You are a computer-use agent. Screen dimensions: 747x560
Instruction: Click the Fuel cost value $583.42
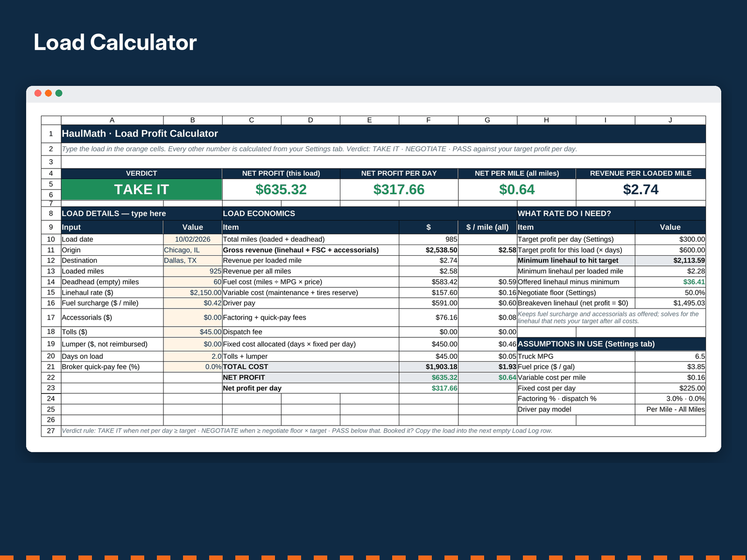click(429, 282)
